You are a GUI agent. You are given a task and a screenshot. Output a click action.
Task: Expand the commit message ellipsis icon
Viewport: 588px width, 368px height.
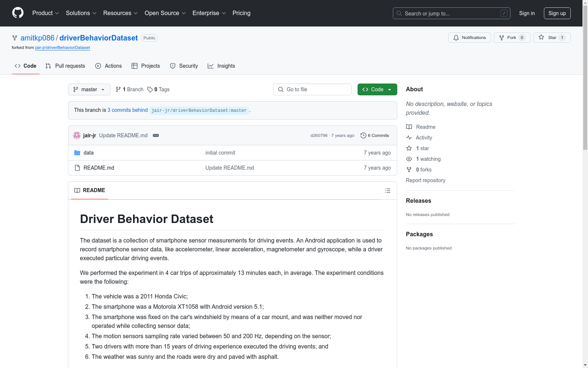[x=156, y=135]
